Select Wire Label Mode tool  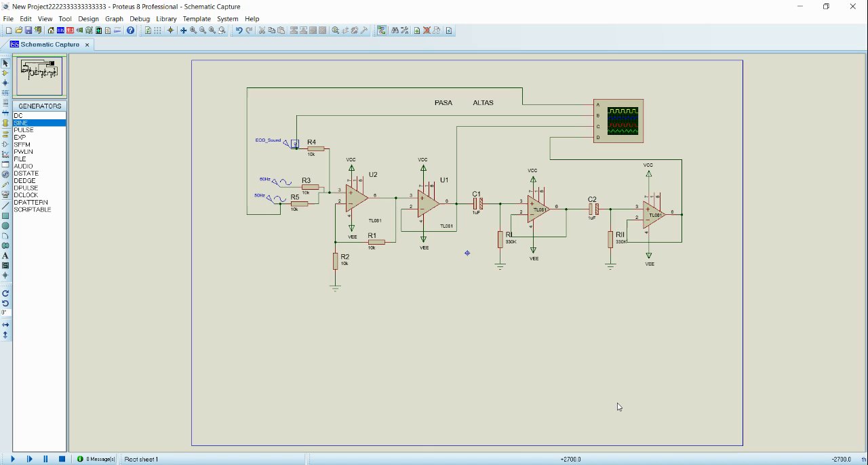[x=5, y=92]
